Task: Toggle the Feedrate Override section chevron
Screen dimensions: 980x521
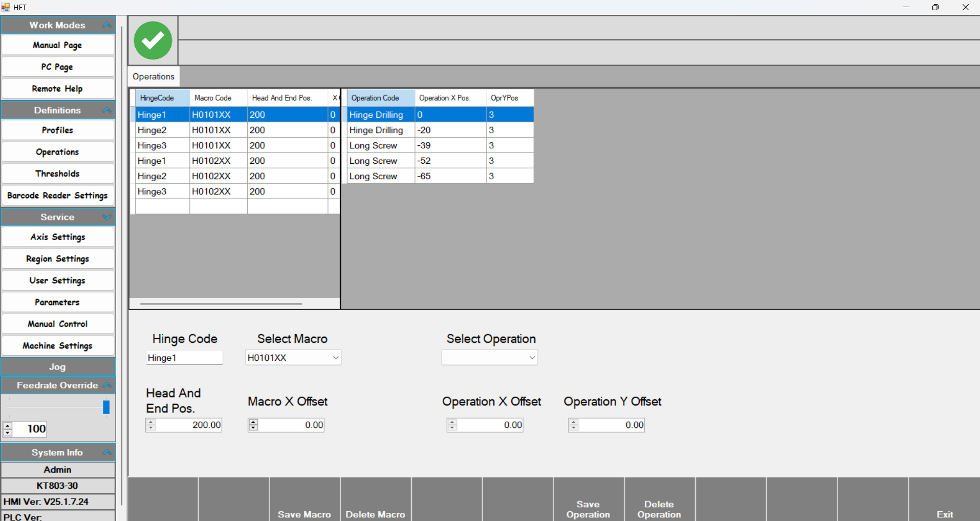Action: pyautogui.click(x=106, y=385)
